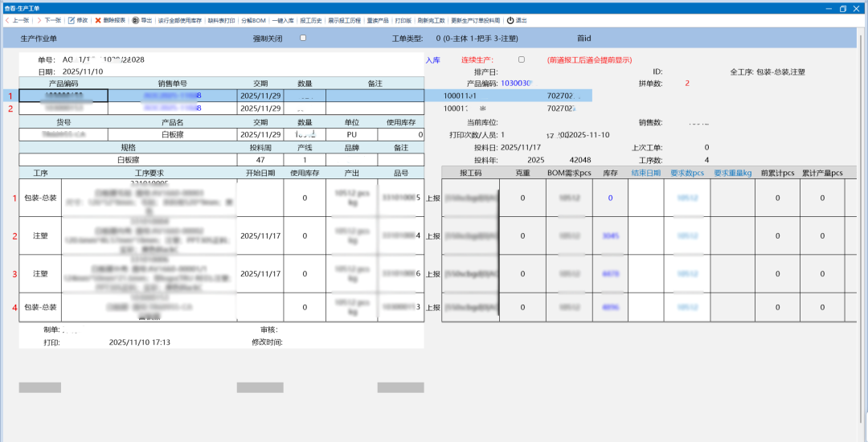
Task: Click 缺料表打印 toolbar item
Action: tap(222, 20)
